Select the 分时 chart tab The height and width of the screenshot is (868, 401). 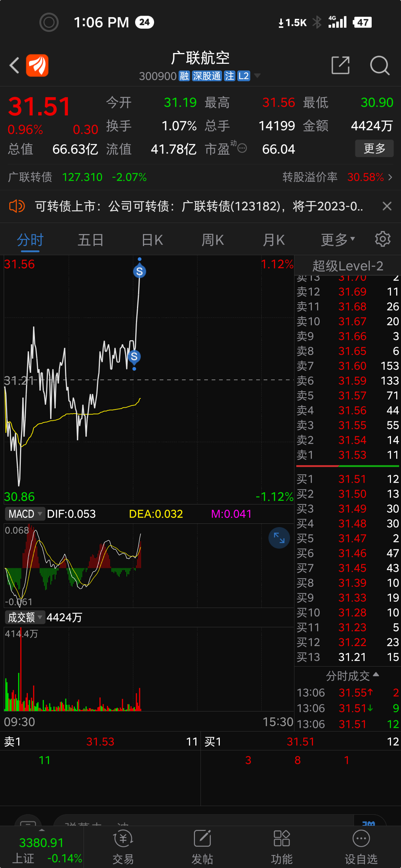(x=30, y=240)
